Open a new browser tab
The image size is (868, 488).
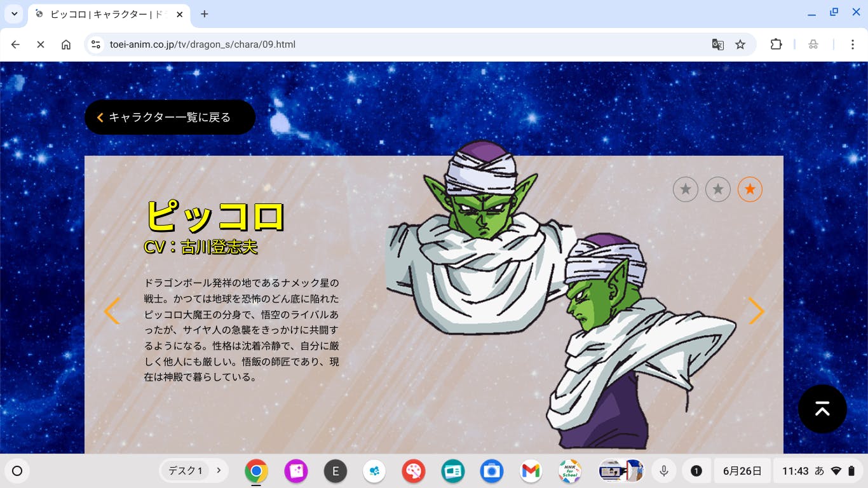click(x=204, y=14)
